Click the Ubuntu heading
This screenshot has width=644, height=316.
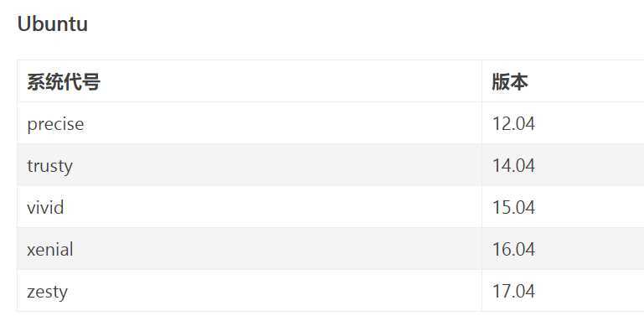tap(53, 23)
